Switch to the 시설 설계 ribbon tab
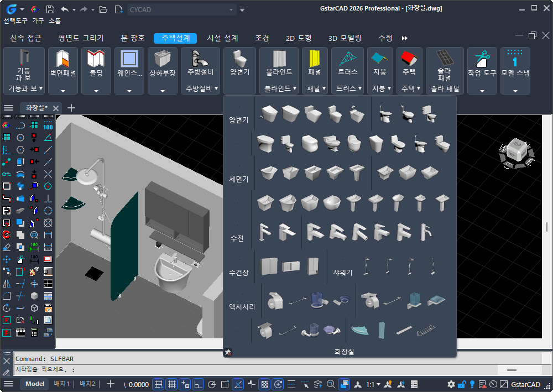The width and height of the screenshot is (553, 392). point(222,38)
